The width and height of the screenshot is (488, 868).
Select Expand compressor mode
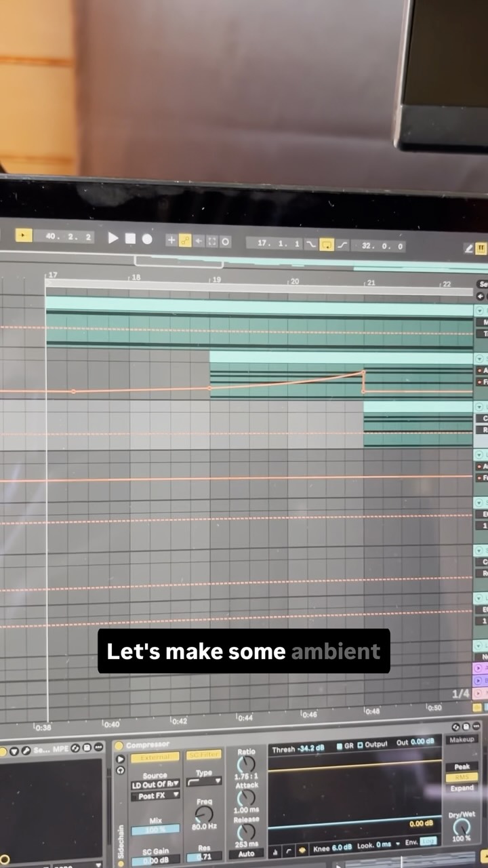[462, 788]
